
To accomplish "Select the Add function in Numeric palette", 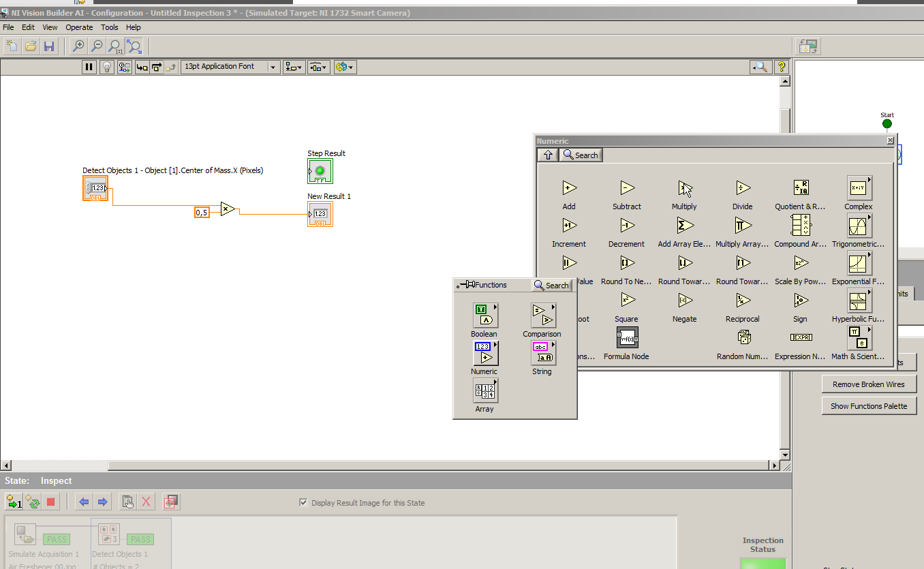I will [569, 188].
